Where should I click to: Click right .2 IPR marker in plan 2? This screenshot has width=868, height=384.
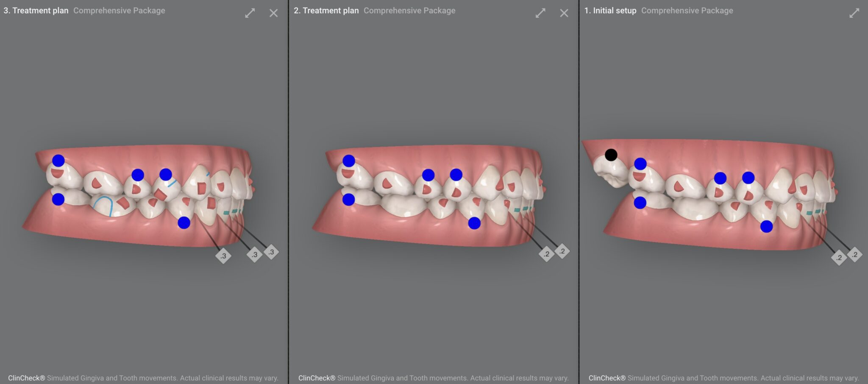[x=562, y=251]
